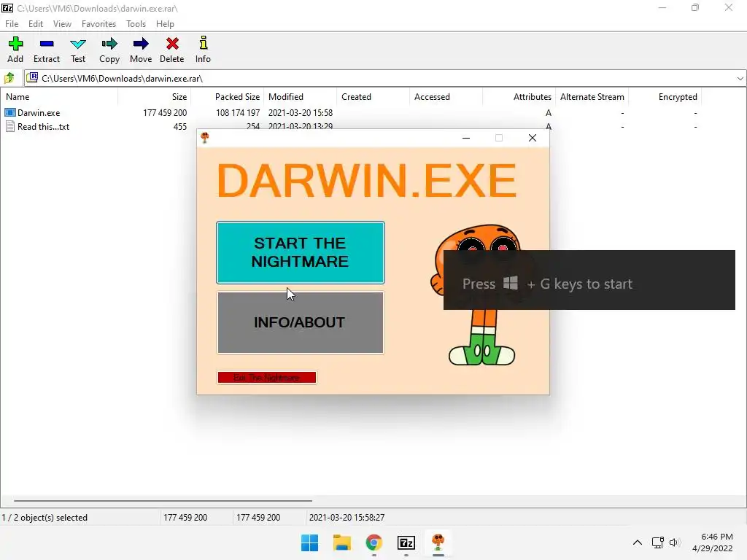Screen dimensions: 747x560
Task: Click the Move toolbar icon
Action: pyautogui.click(x=141, y=49)
